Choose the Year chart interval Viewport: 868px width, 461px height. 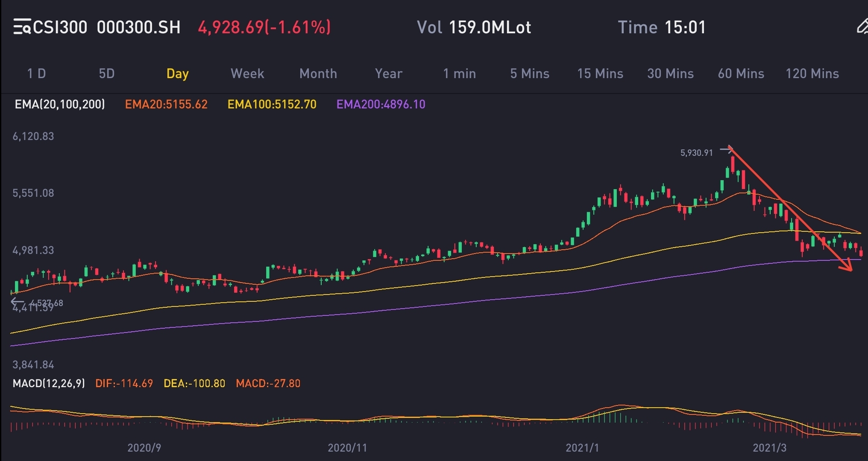coord(388,73)
